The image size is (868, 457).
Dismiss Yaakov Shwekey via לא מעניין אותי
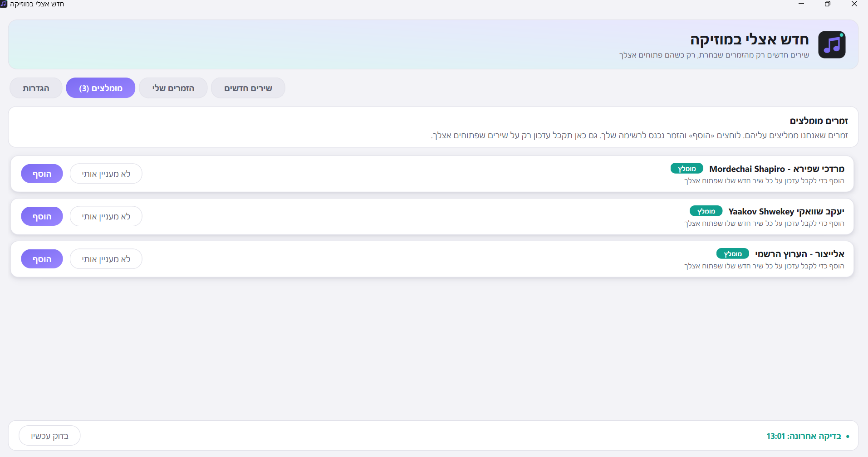pos(106,216)
